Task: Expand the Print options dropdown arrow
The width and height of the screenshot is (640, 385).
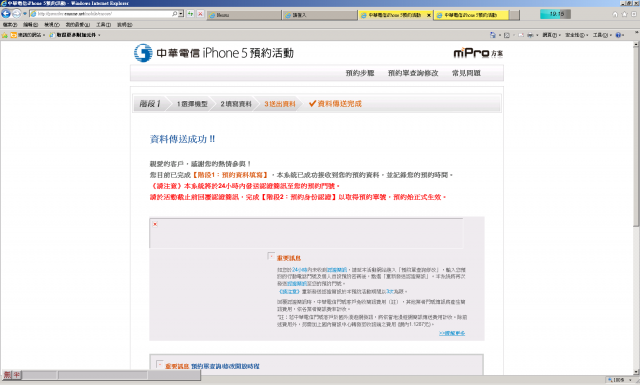Action: click(537, 35)
